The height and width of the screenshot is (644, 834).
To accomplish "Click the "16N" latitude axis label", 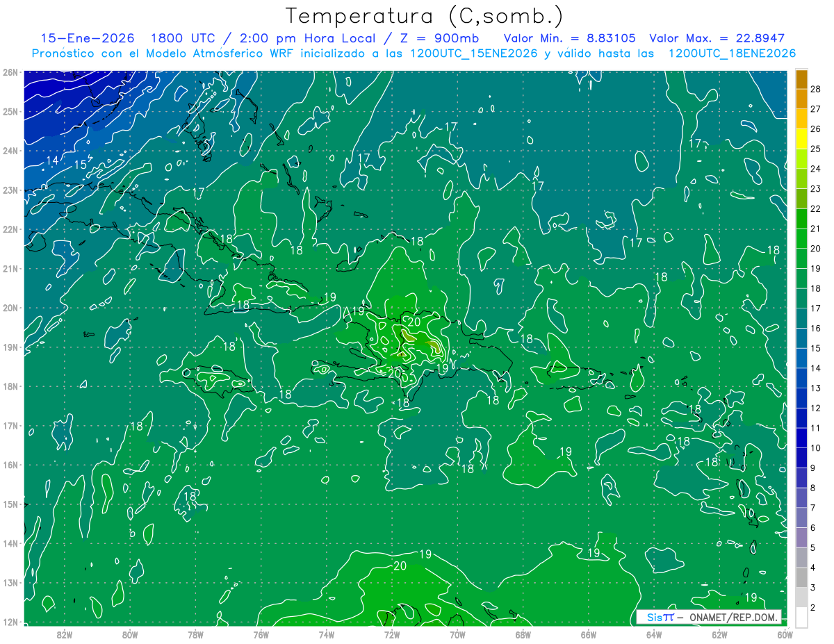I will [10, 465].
